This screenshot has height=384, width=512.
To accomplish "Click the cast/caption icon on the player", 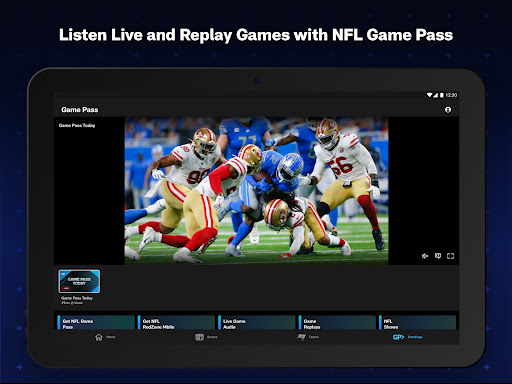I will 438,256.
